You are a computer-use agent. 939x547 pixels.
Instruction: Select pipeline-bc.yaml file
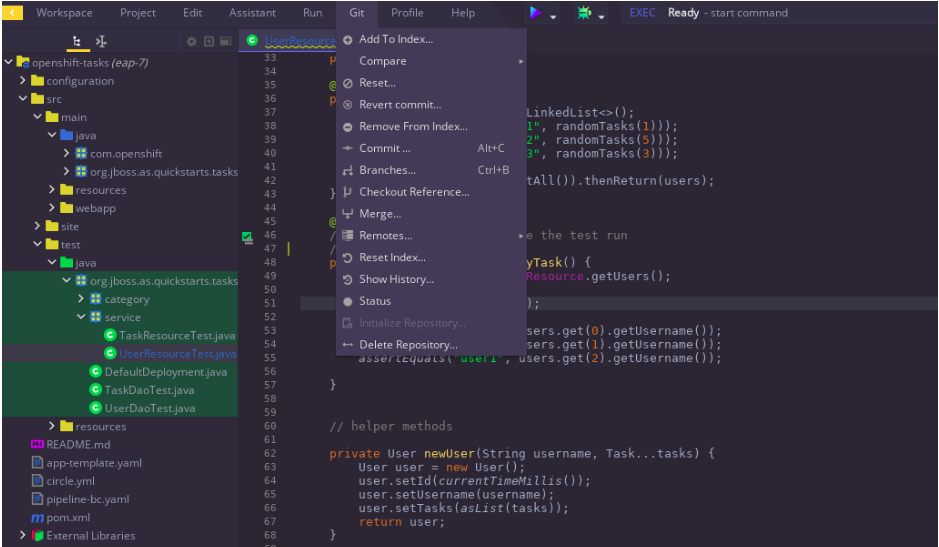click(x=87, y=499)
